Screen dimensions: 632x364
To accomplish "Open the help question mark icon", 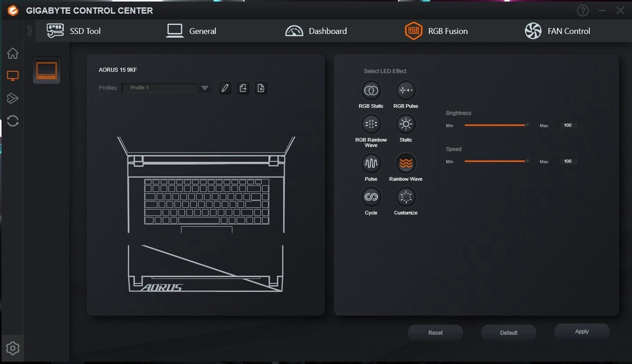I will pos(583,11).
